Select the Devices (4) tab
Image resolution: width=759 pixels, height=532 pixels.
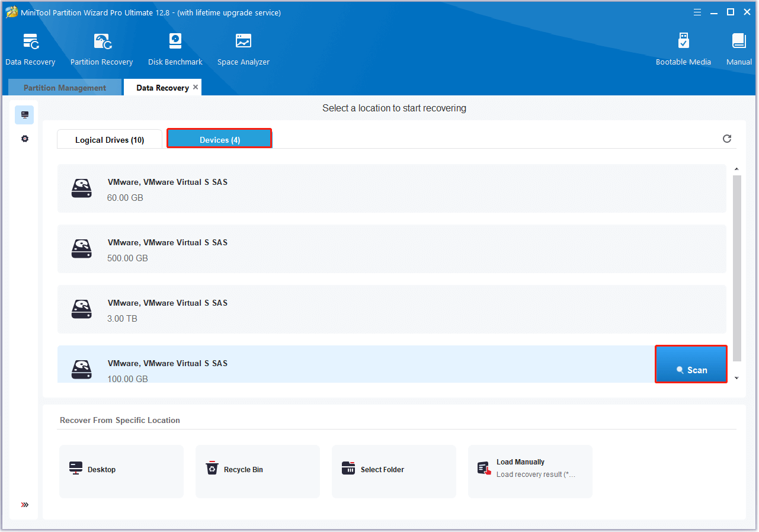[x=219, y=139]
